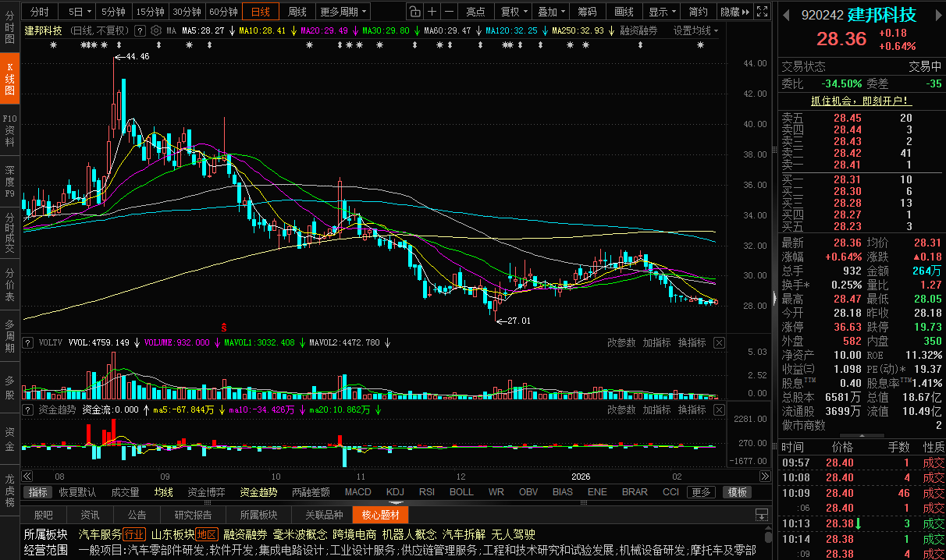
Task: Select K线图 in left sidebar
Action: tap(10, 78)
